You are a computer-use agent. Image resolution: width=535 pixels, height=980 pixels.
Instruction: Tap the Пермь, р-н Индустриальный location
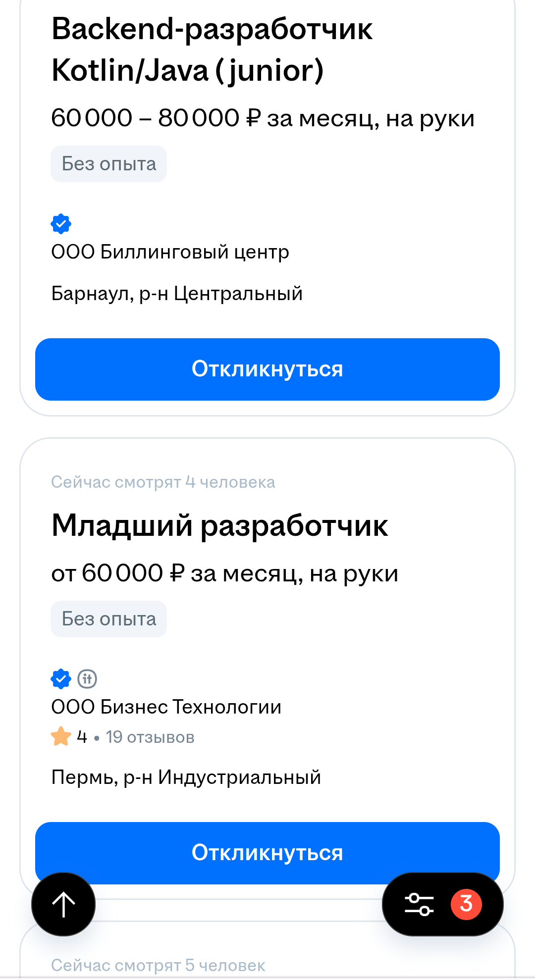(x=186, y=777)
